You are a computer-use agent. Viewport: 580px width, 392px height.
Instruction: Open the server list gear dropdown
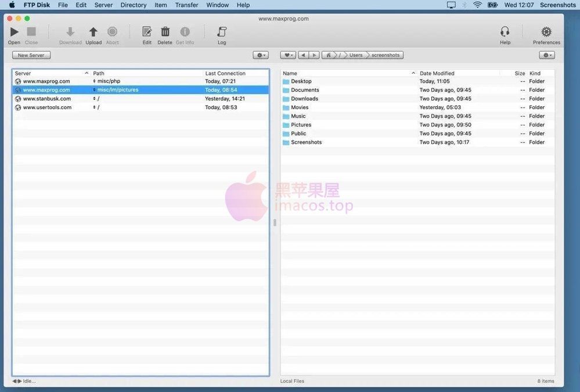coord(261,55)
